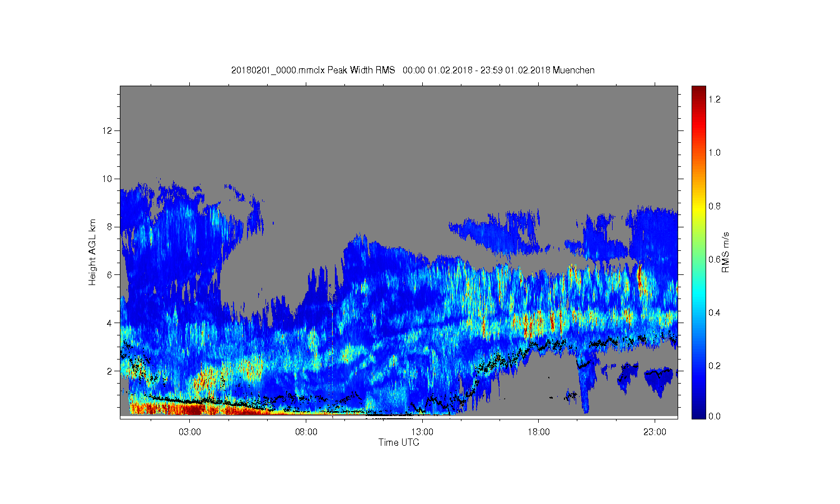Click the 03:00 time tick label
Viewport: 840px width, 504px height.
[190, 432]
